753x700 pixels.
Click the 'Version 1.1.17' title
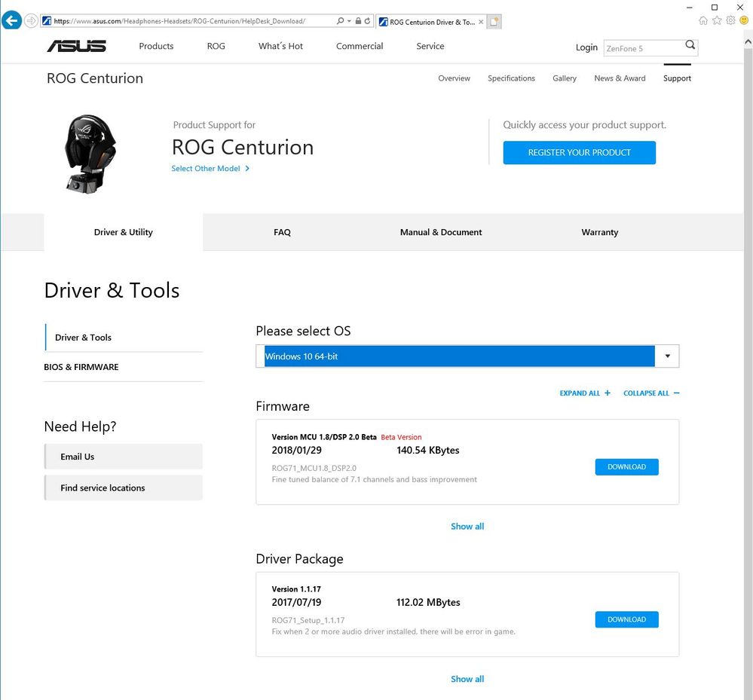pos(296,589)
